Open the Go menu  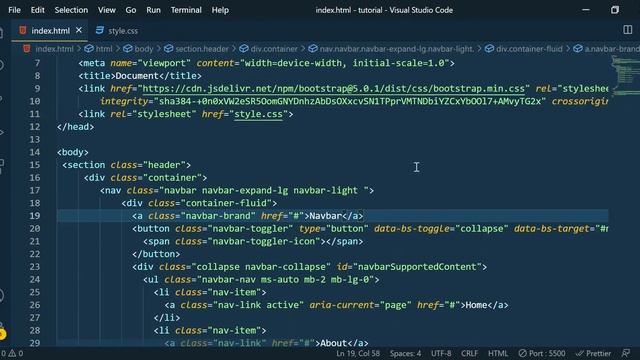click(x=131, y=10)
